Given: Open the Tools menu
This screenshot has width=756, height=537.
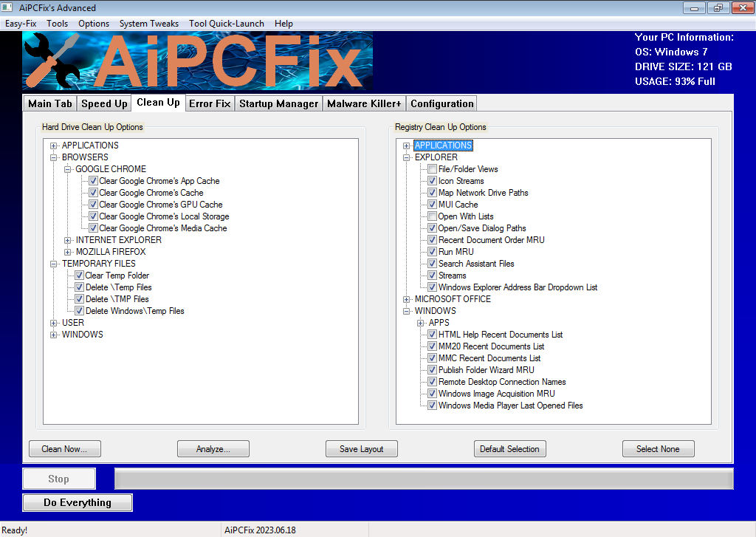Looking at the screenshot, I should pyautogui.click(x=57, y=23).
